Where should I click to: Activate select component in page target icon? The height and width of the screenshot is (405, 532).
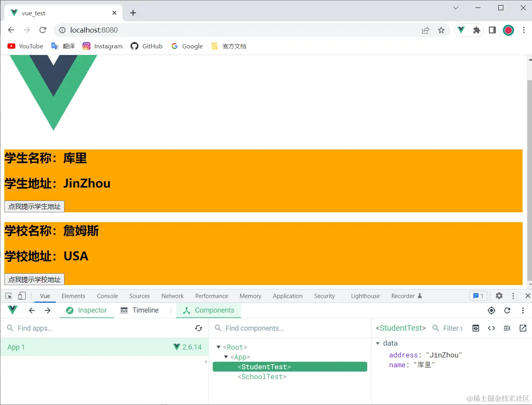coord(492,310)
